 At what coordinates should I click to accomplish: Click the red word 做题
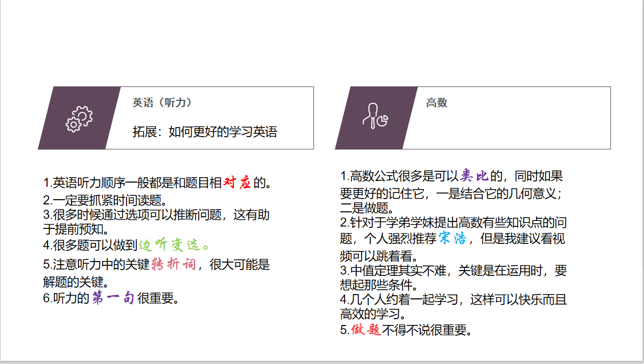point(366,330)
